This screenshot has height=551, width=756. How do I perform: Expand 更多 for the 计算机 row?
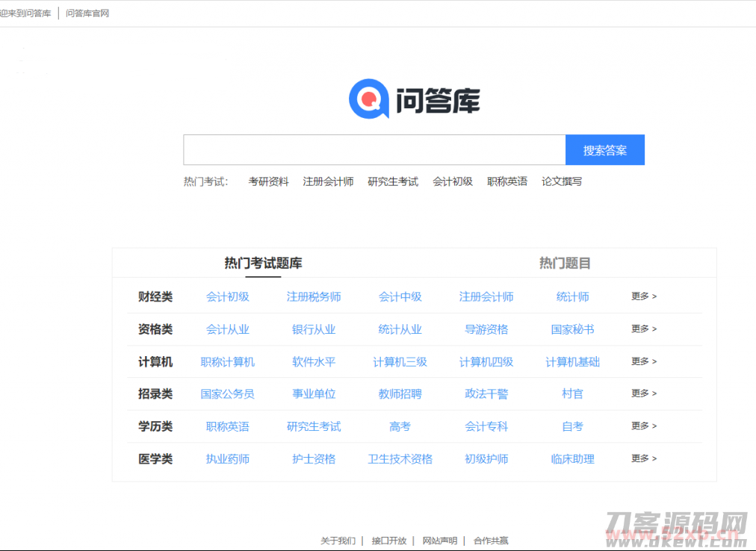(x=642, y=361)
